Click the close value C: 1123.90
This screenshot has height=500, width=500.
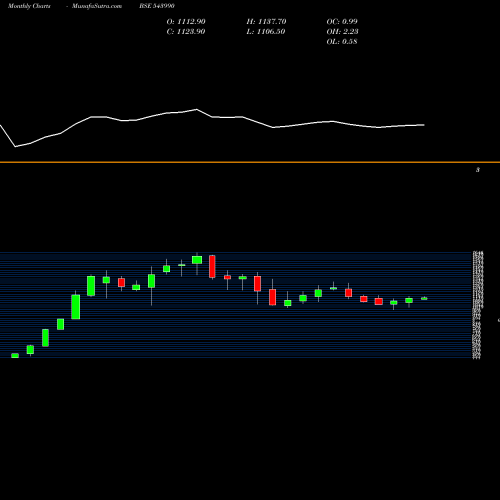[x=186, y=32]
